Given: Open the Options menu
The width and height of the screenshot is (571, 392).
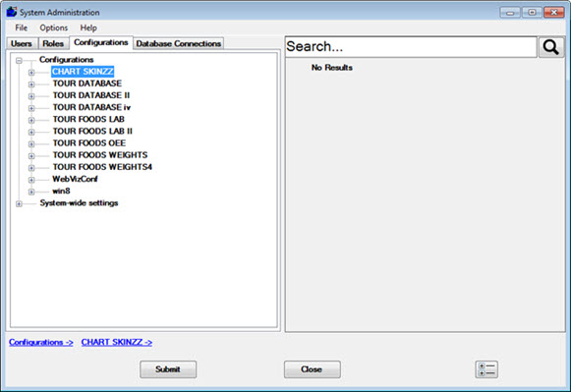Looking at the screenshot, I should 53,28.
